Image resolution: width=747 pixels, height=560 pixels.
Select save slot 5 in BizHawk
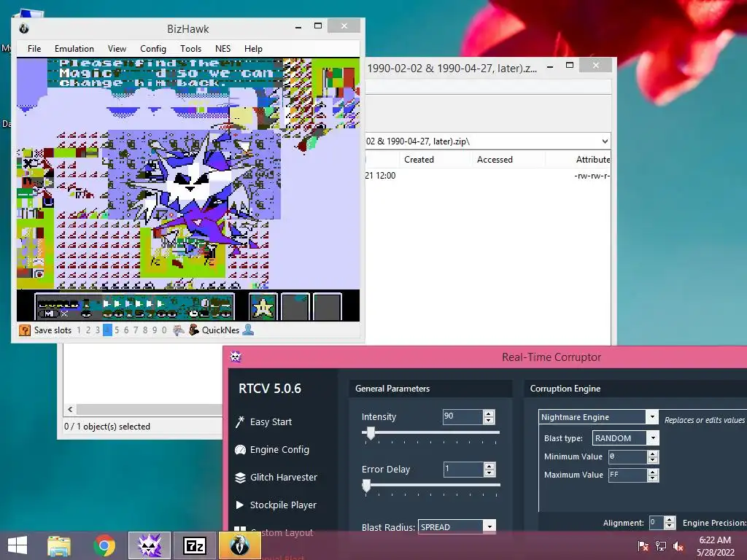point(117,330)
